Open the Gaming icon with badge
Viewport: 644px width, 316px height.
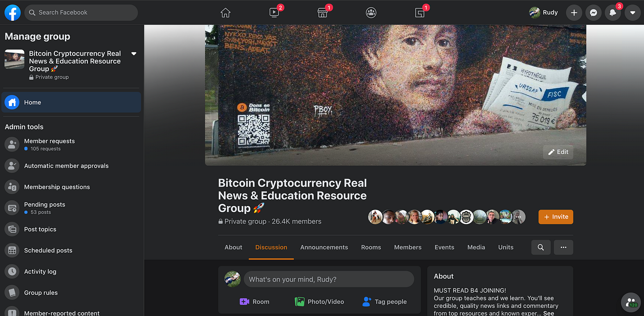pyautogui.click(x=420, y=13)
